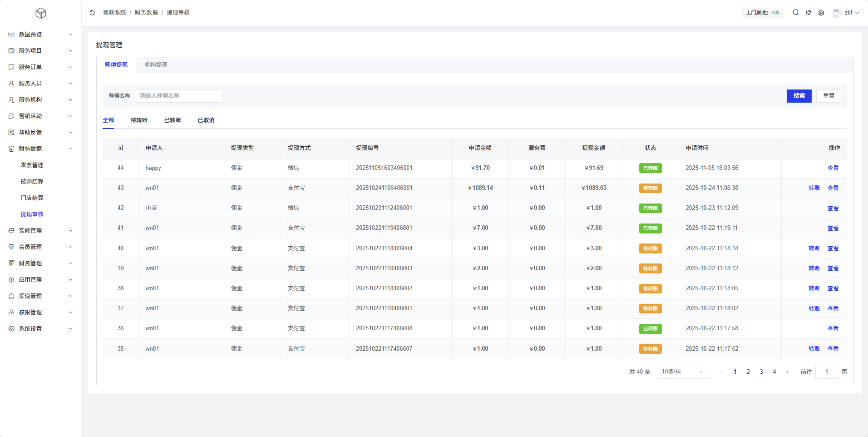Image resolution: width=868 pixels, height=437 pixels.
Task: Click the rocket icon in top bar
Action: [x=808, y=13]
